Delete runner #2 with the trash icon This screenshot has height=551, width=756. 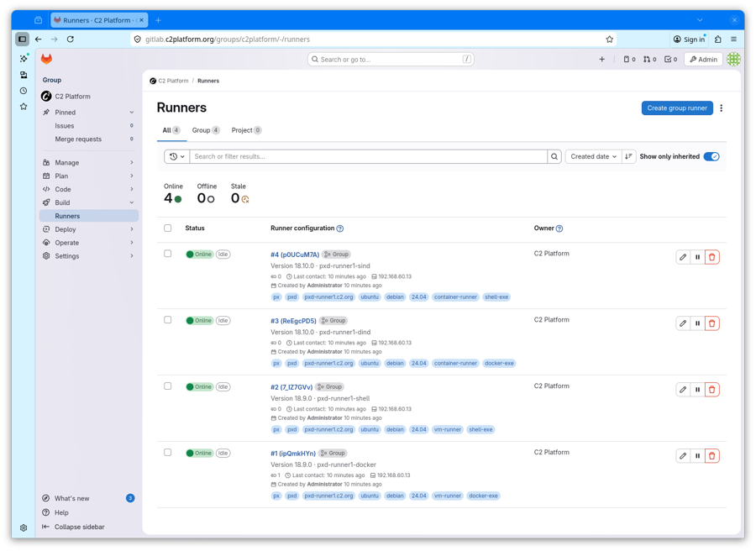[712, 390]
